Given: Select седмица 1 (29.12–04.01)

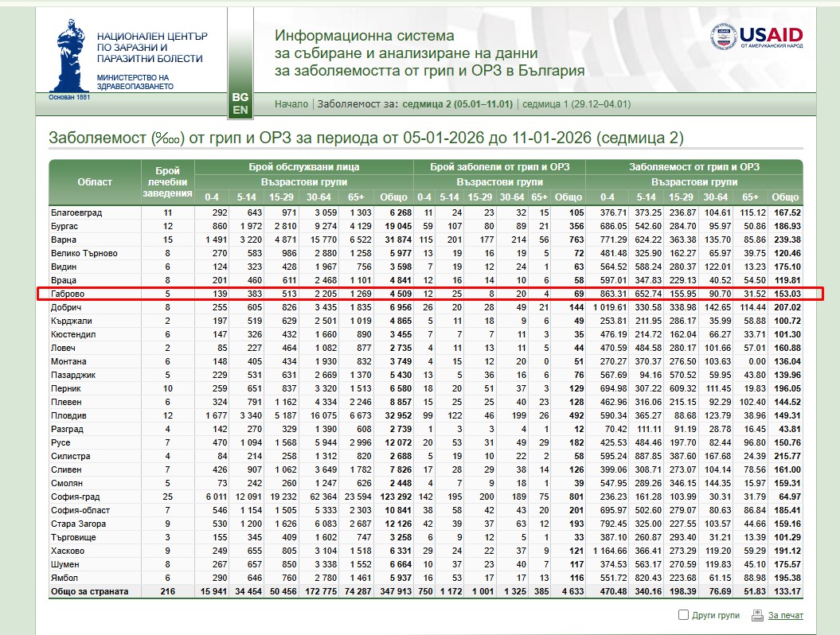Looking at the screenshot, I should pos(576,104).
